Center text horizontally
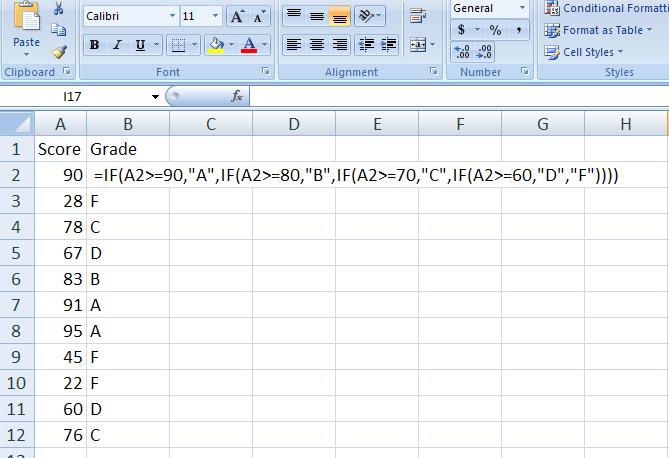This screenshot has height=458, width=669. coord(317,45)
